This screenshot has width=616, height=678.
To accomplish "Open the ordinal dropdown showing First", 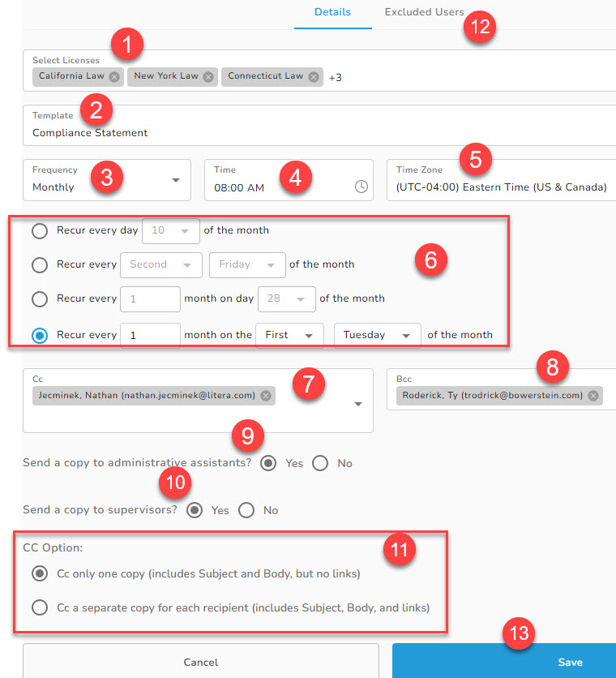I will [x=289, y=336].
